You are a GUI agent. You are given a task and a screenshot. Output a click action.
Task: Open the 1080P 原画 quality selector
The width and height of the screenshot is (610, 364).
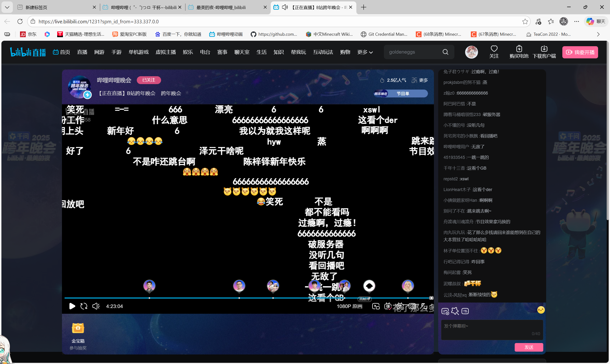(x=350, y=306)
